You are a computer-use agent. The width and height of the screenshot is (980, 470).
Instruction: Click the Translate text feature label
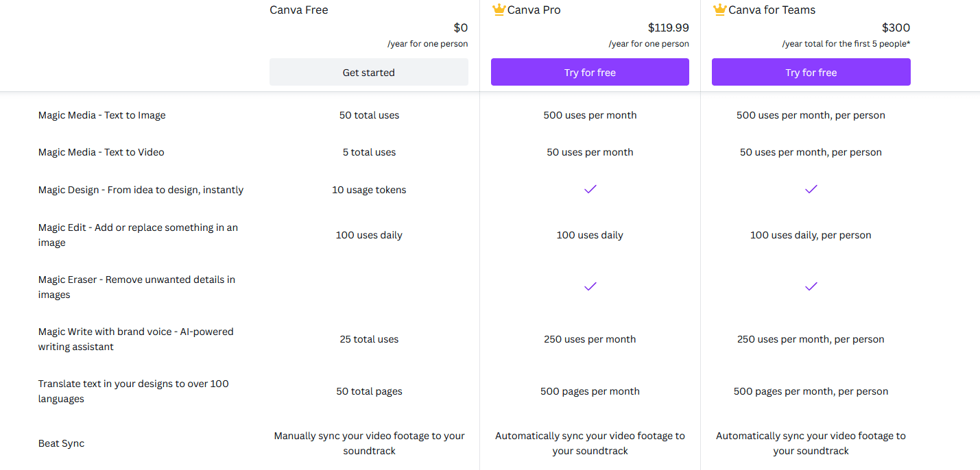click(x=133, y=391)
